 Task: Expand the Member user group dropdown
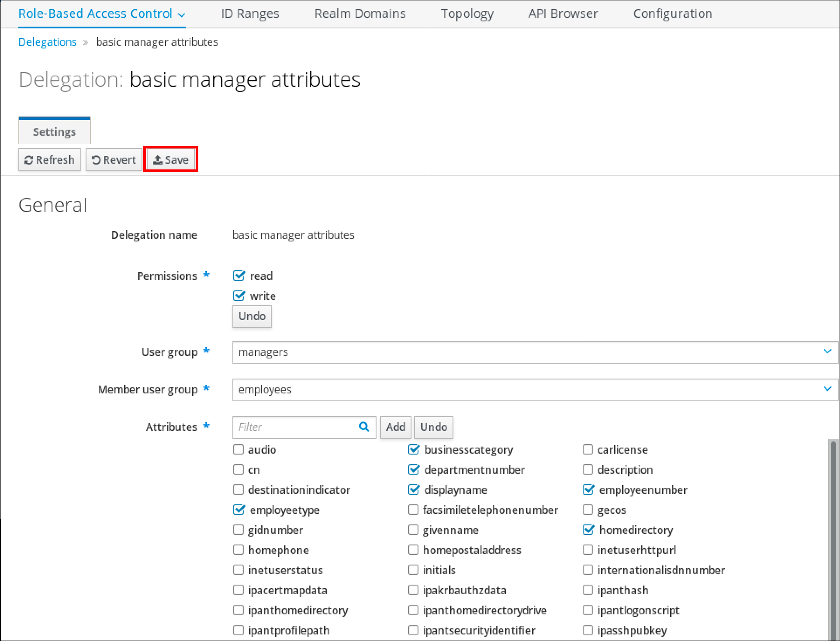tap(827, 389)
